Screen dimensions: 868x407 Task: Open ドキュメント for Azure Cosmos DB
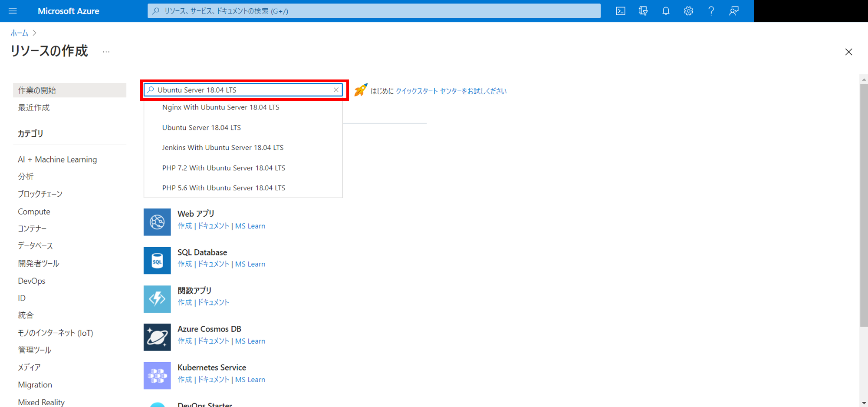[213, 341]
